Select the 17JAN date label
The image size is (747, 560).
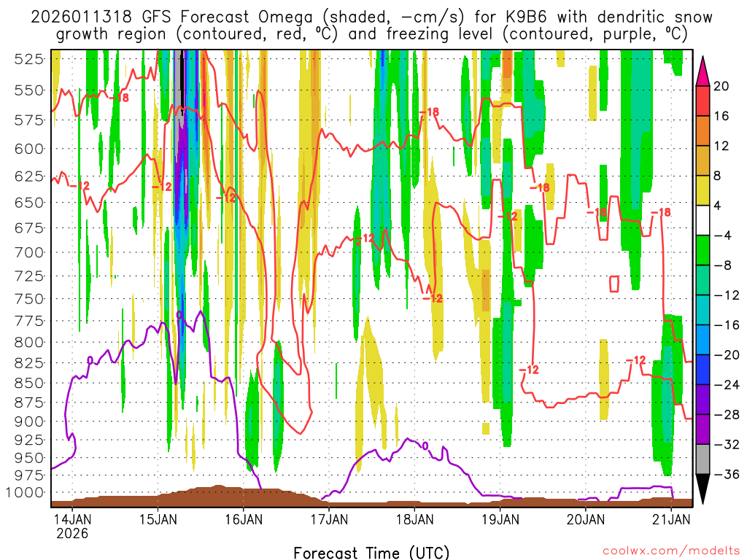329,519
